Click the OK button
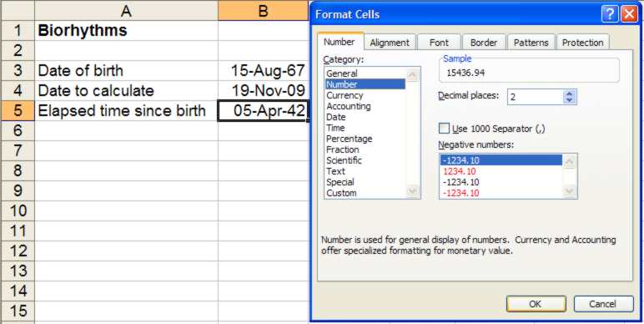Screen dimensions: 644x324 [536, 304]
